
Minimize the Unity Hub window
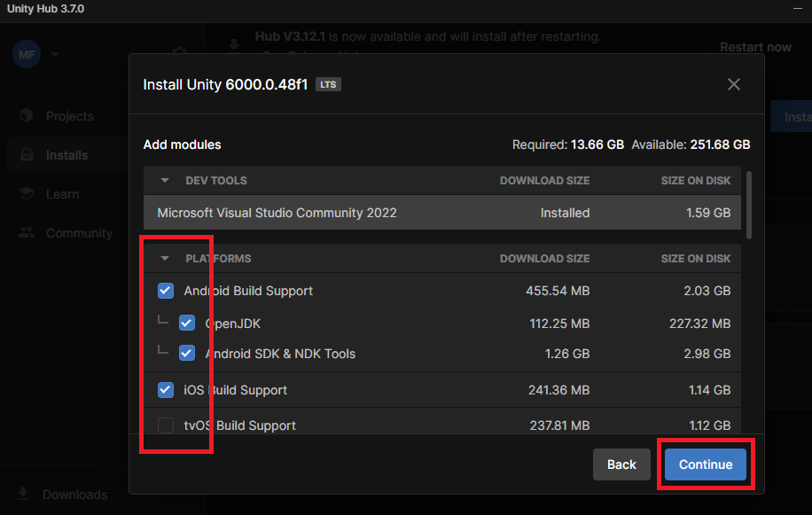[798, 8]
